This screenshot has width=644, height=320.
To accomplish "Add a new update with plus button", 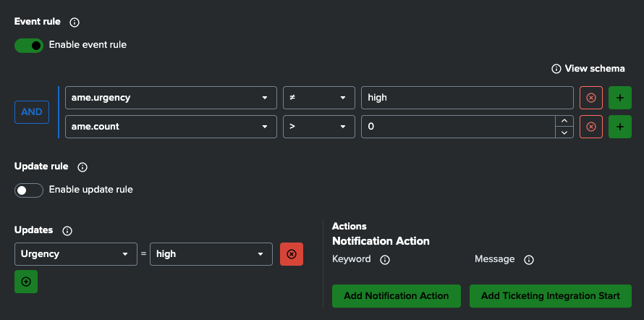I will point(26,282).
